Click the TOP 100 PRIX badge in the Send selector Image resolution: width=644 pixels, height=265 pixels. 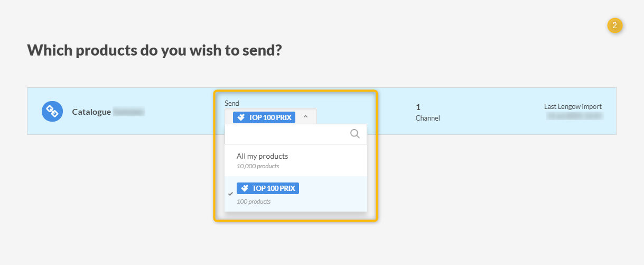264,117
